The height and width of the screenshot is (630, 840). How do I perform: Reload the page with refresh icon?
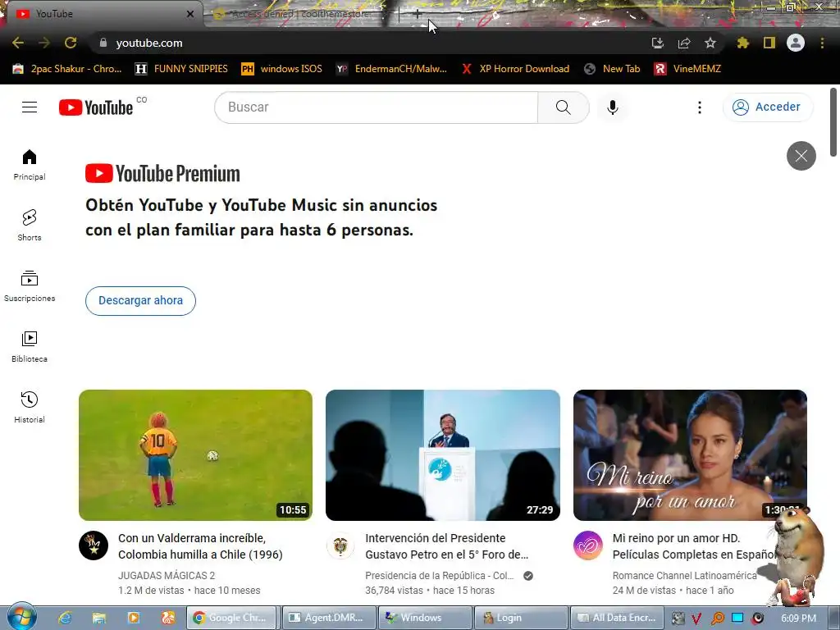(71, 43)
